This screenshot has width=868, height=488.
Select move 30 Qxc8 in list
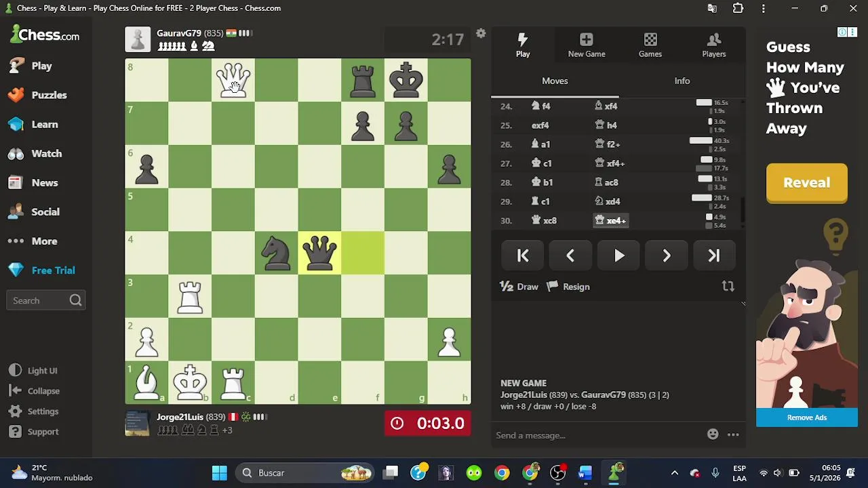coord(545,220)
